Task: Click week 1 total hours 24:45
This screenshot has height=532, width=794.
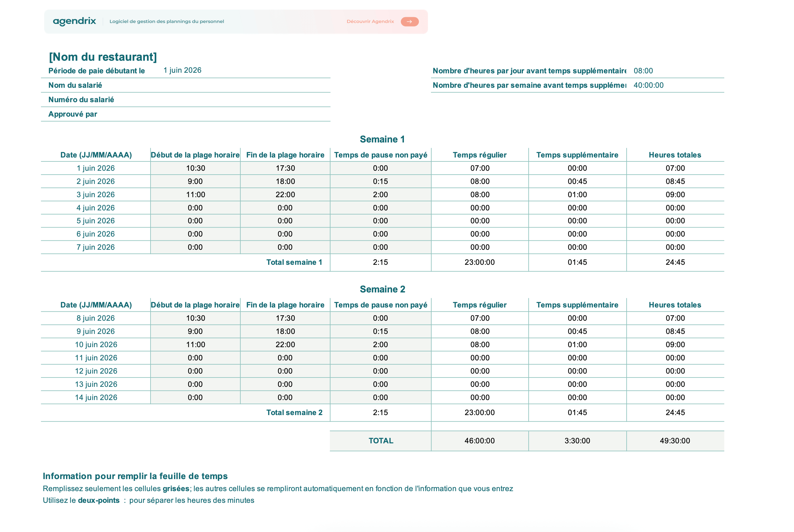Action: tap(675, 262)
